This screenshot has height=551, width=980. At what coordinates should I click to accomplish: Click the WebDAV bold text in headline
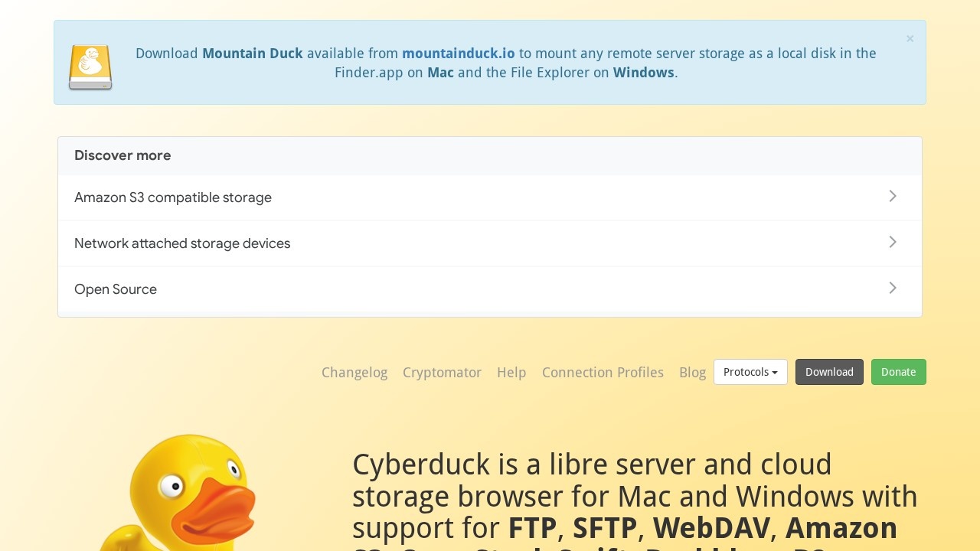coord(710,529)
